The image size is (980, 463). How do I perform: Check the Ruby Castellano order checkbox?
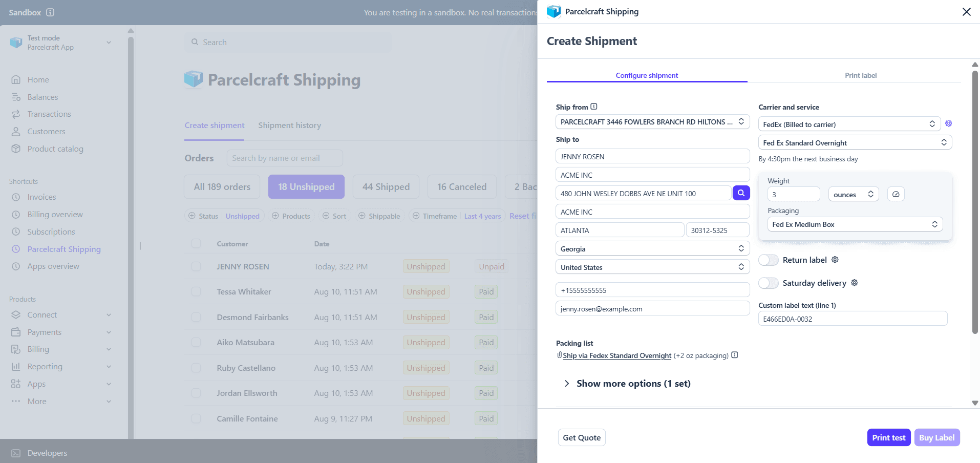196,368
